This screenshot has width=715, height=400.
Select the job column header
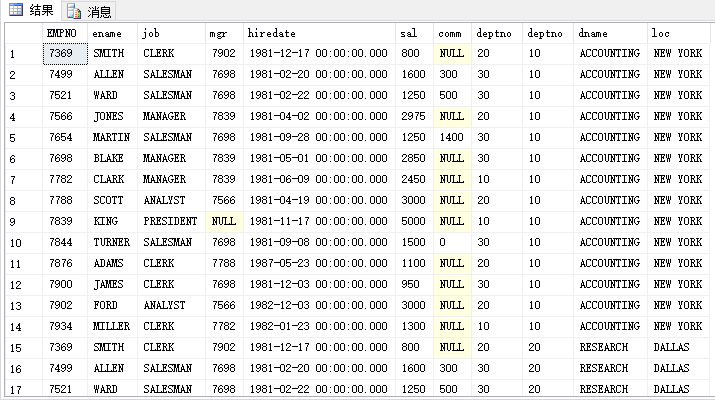click(x=171, y=33)
